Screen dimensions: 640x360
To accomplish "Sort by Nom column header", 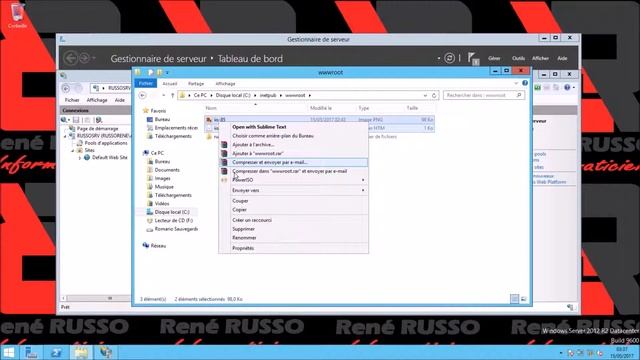I will pyautogui.click(x=211, y=108).
